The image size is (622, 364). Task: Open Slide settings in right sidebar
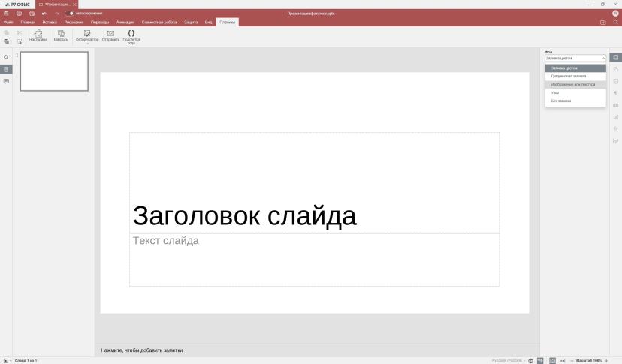(x=616, y=57)
